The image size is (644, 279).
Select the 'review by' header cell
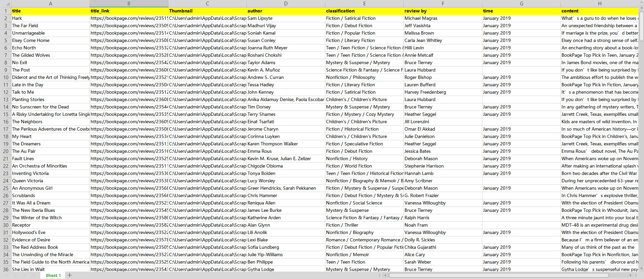pos(443,11)
